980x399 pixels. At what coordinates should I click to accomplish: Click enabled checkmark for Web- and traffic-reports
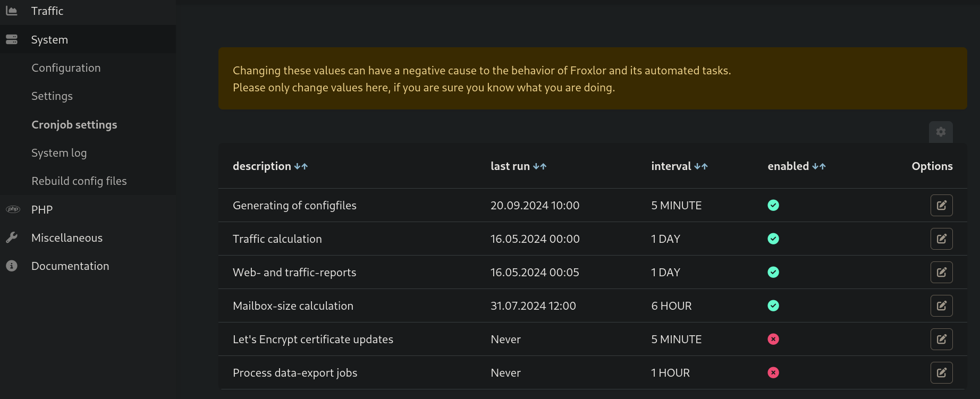(x=773, y=272)
